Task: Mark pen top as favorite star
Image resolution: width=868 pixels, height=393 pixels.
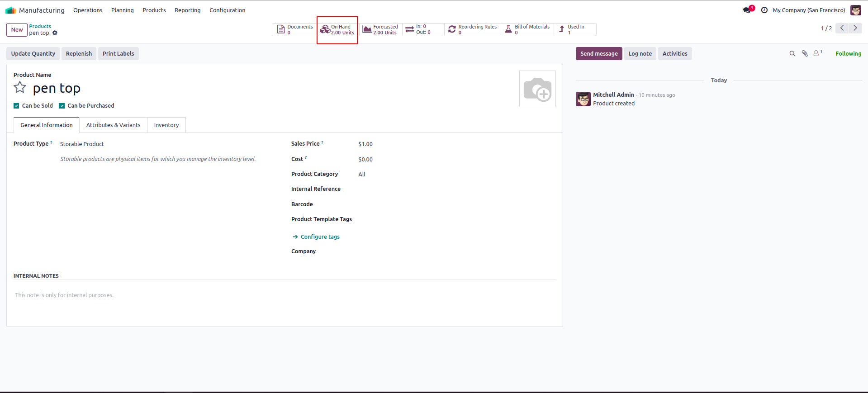Action: (20, 87)
